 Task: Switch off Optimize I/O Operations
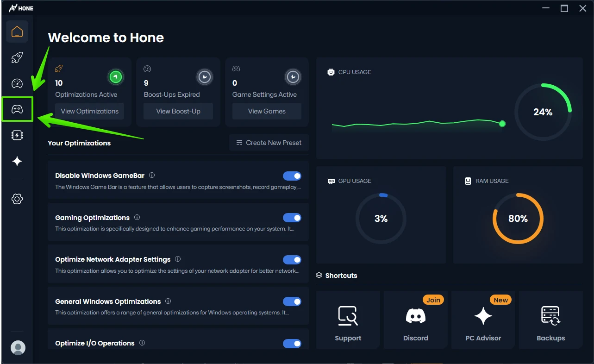click(292, 343)
